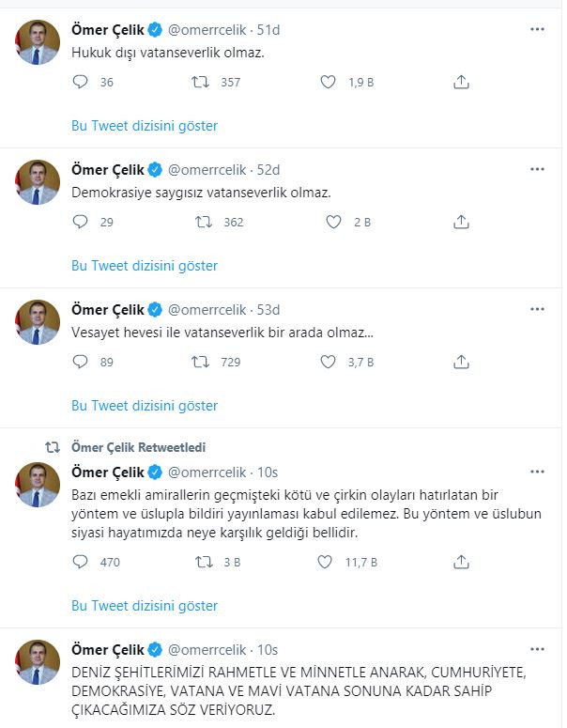This screenshot has width=567, height=728.
Task: Share the 'Bazı emekli amirallerin' tweet
Action: (461, 563)
